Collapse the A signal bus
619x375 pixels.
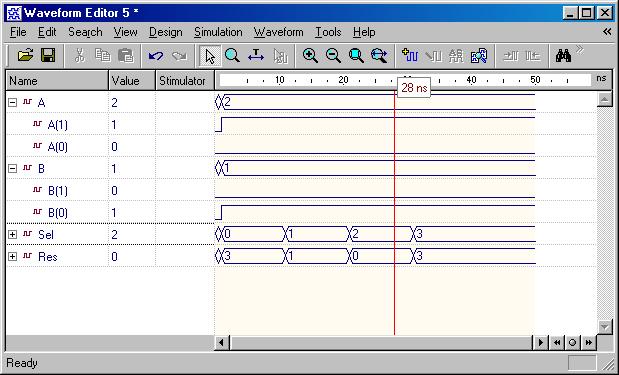pyautogui.click(x=13, y=103)
